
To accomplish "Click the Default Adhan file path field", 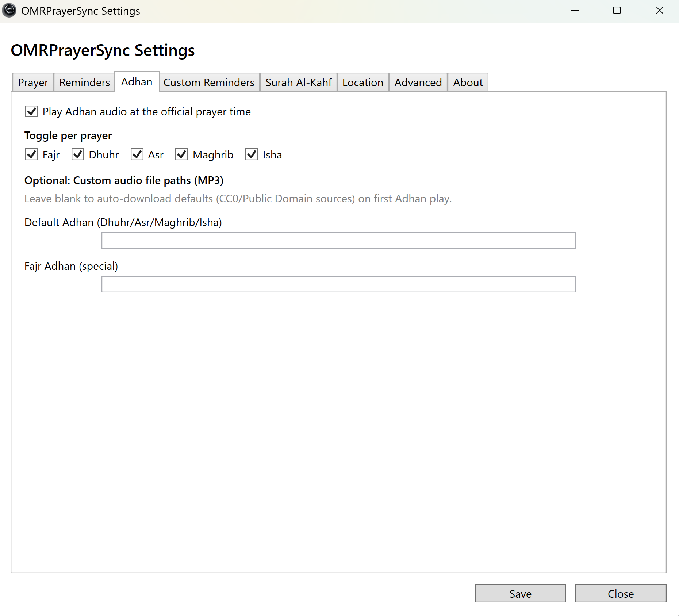I will [x=338, y=240].
